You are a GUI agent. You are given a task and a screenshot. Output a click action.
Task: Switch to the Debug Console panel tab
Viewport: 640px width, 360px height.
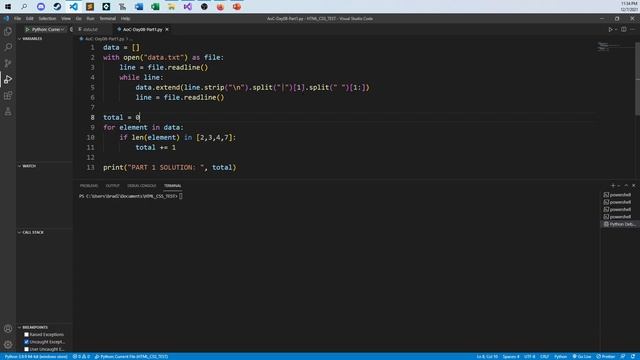pos(142,186)
